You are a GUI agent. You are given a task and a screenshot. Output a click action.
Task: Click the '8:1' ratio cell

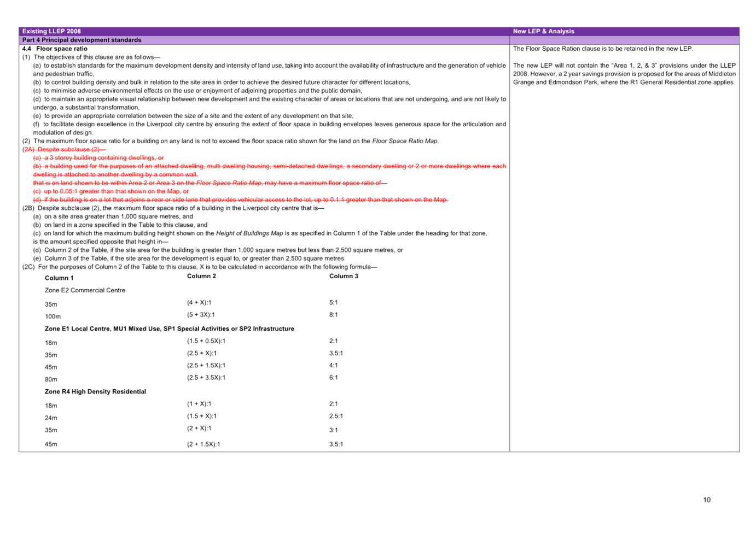tap(334, 315)
